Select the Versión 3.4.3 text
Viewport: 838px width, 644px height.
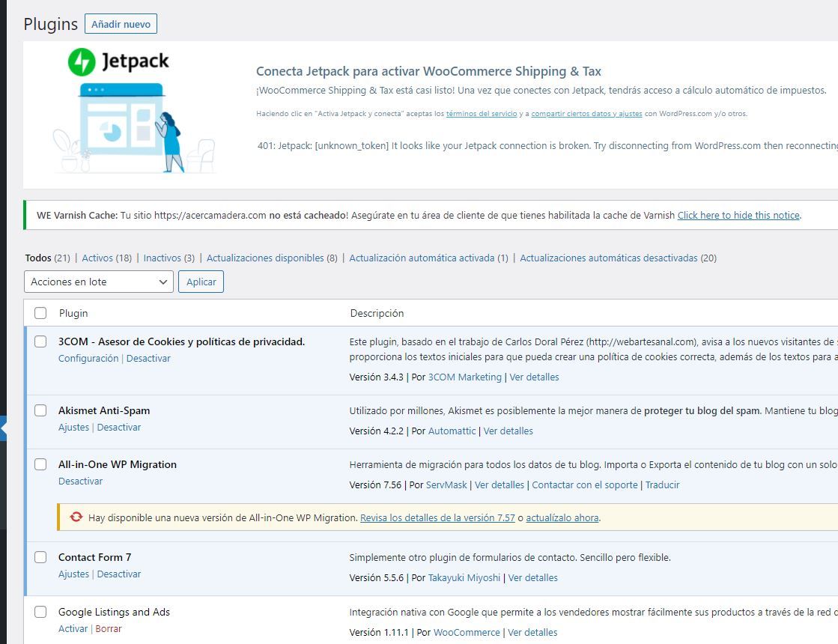(x=376, y=377)
